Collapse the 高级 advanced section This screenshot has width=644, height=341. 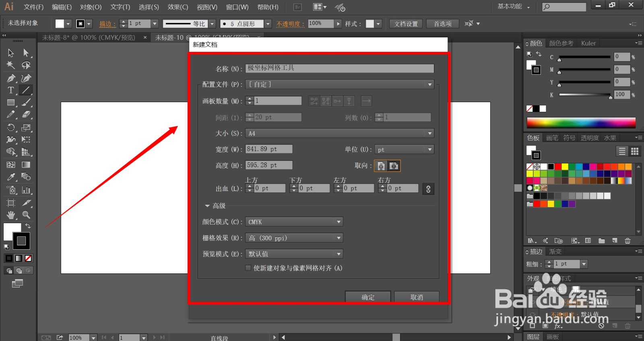coord(207,206)
